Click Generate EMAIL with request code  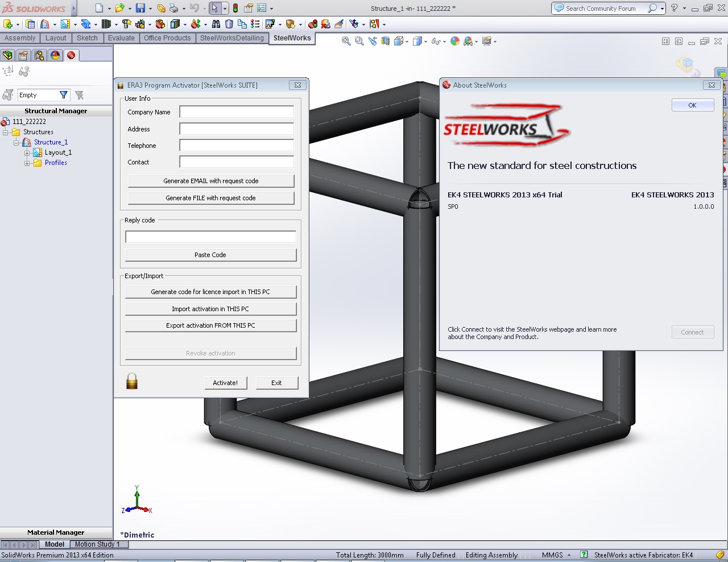pos(211,181)
